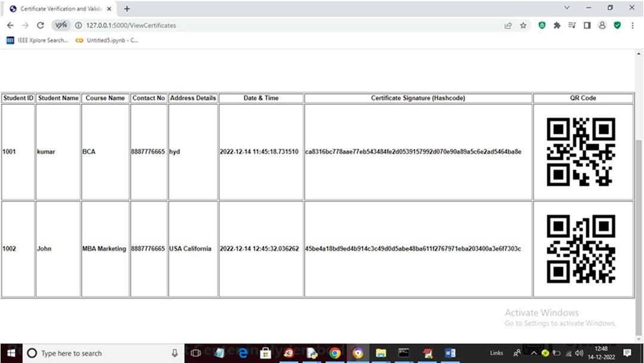Image resolution: width=644 pixels, height=363 pixels.
Task: Open the Python IDLE taskbar icon
Action: [x=312, y=353]
